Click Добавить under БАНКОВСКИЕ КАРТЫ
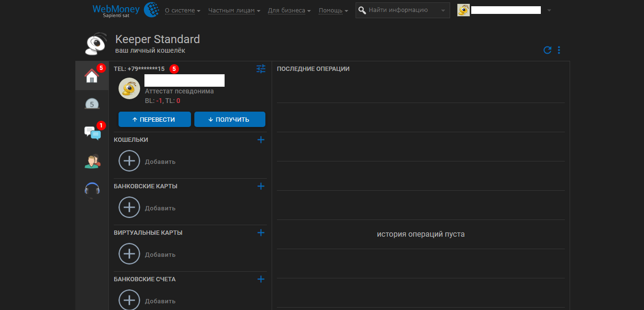 pyautogui.click(x=160, y=208)
